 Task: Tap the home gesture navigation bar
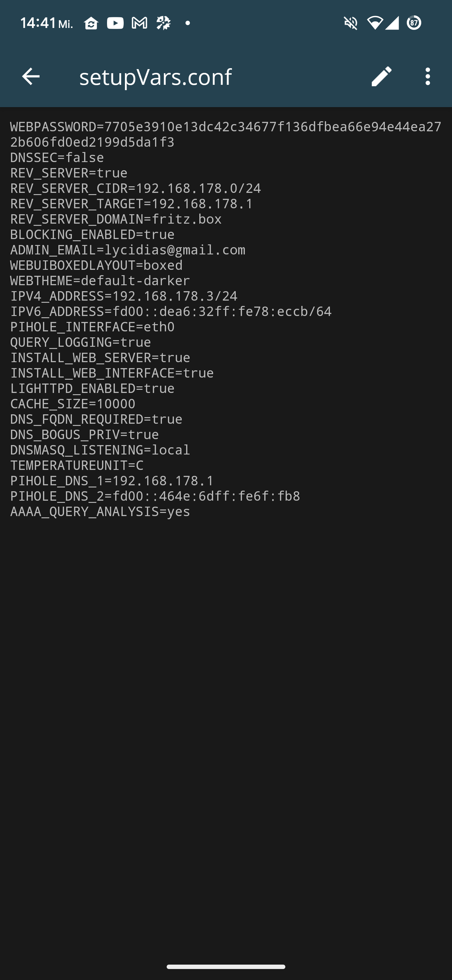click(226, 967)
